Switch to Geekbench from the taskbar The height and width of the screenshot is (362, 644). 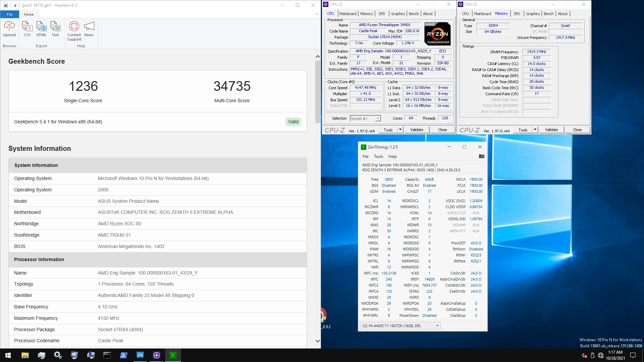tap(140, 355)
